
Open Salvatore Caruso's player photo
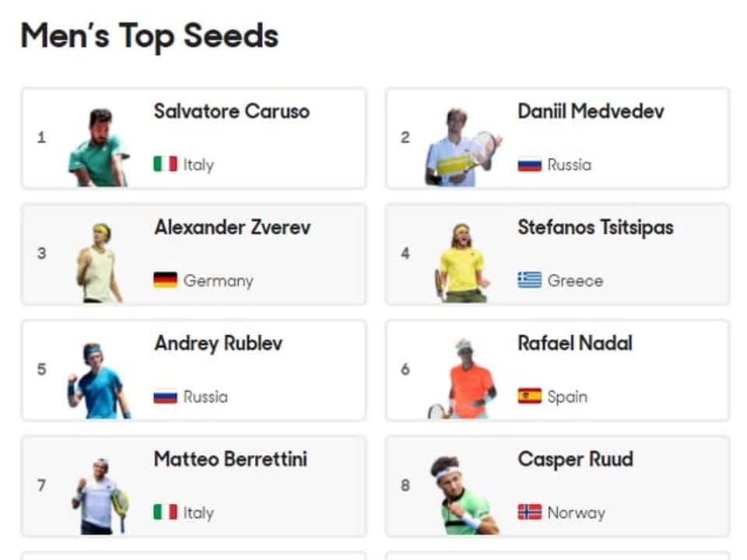(99, 147)
